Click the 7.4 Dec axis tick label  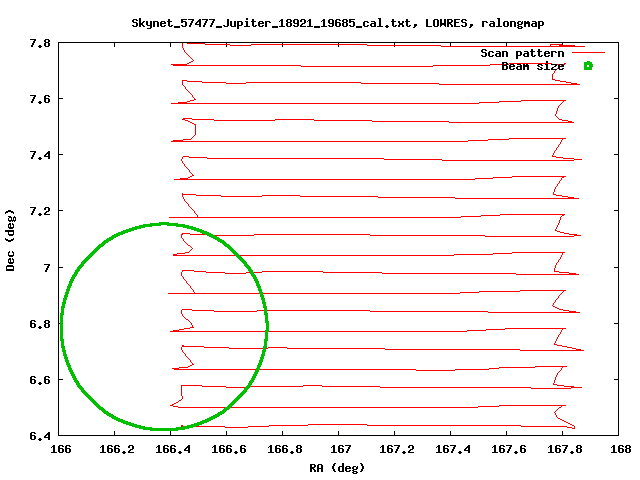(40, 155)
